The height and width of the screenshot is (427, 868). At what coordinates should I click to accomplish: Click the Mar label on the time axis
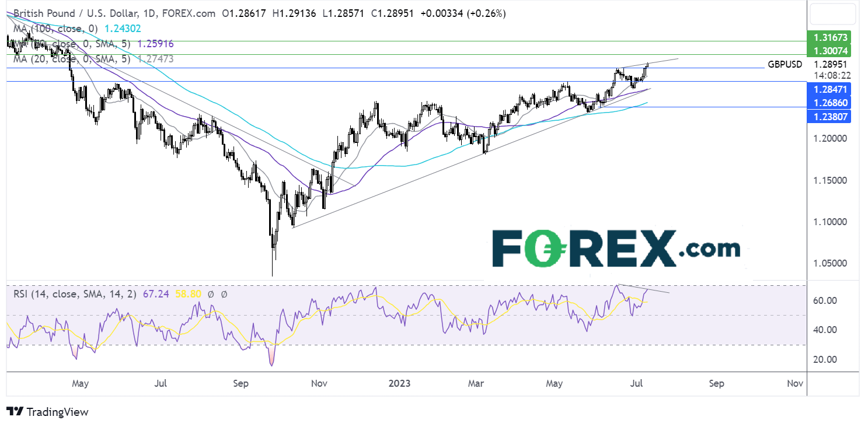click(476, 383)
